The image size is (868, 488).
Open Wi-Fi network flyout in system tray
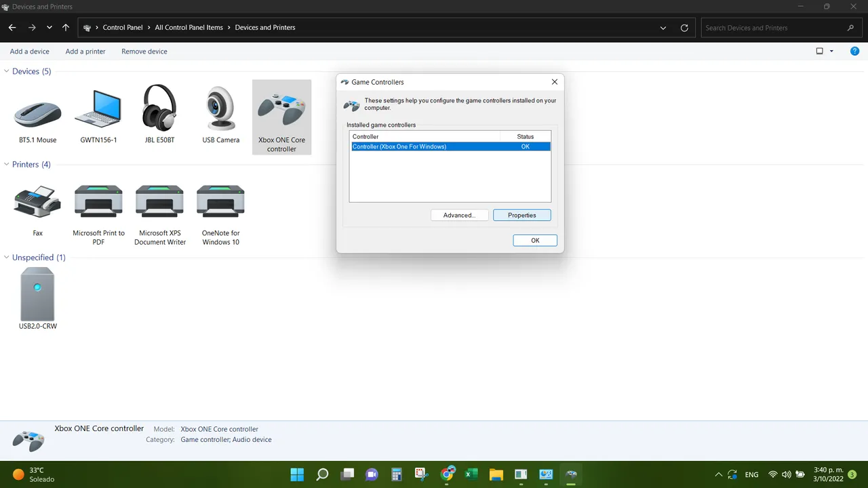[772, 474]
